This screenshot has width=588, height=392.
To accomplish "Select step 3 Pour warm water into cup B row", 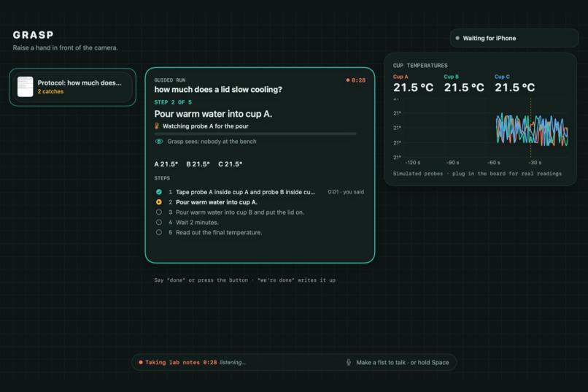I will 260,212.
